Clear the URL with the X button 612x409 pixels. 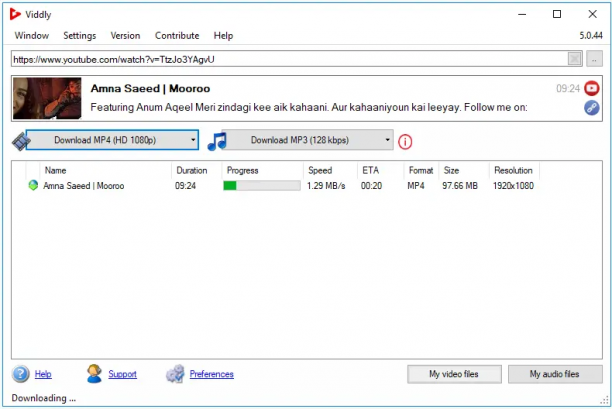point(575,59)
